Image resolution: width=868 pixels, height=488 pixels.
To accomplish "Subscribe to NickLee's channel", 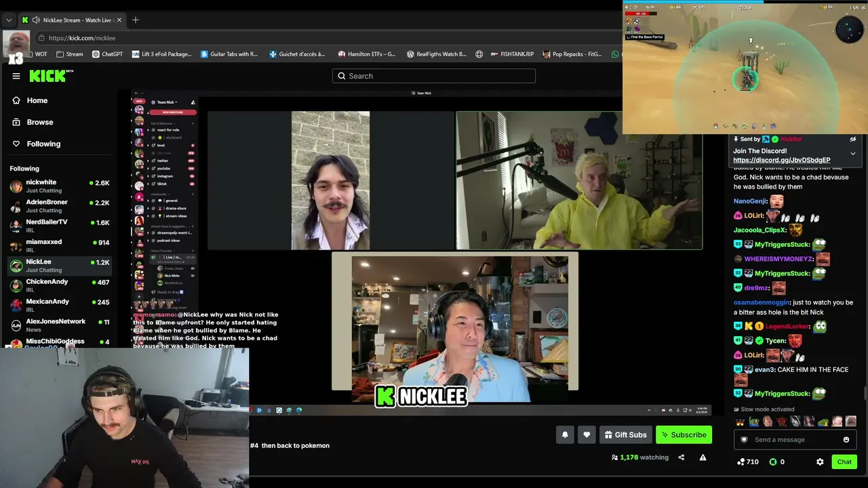I will pos(684,434).
